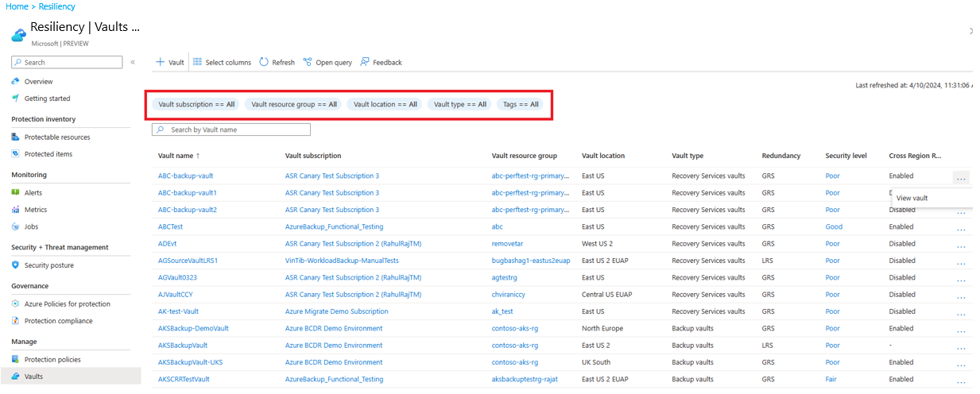Open more options for AKSBackupVault row

point(961,347)
